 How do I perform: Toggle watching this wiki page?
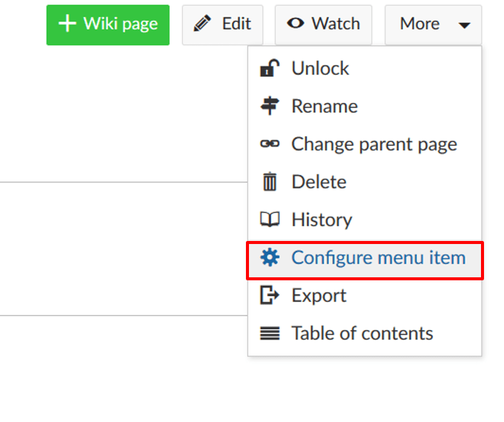pyautogui.click(x=323, y=24)
